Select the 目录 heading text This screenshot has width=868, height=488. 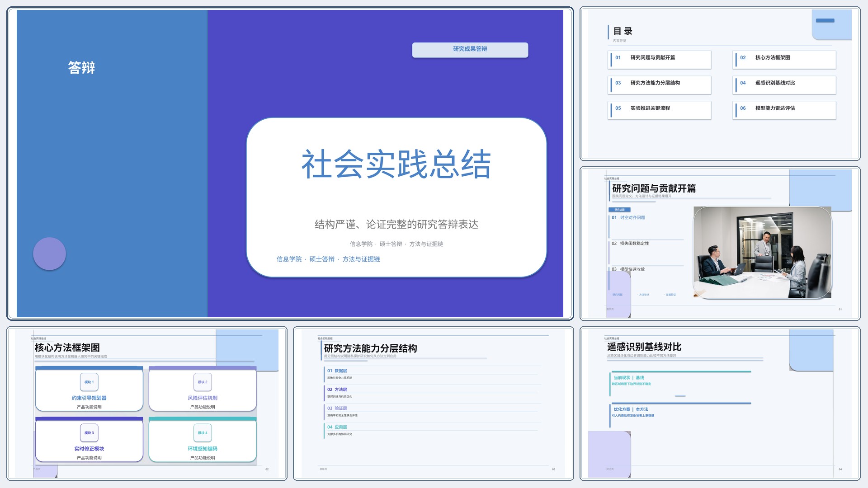click(x=623, y=31)
